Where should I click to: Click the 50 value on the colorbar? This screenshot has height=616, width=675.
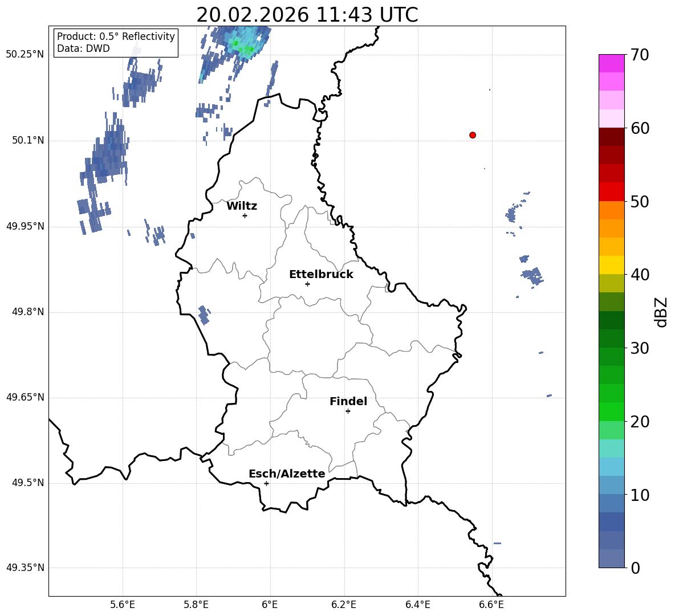640,202
